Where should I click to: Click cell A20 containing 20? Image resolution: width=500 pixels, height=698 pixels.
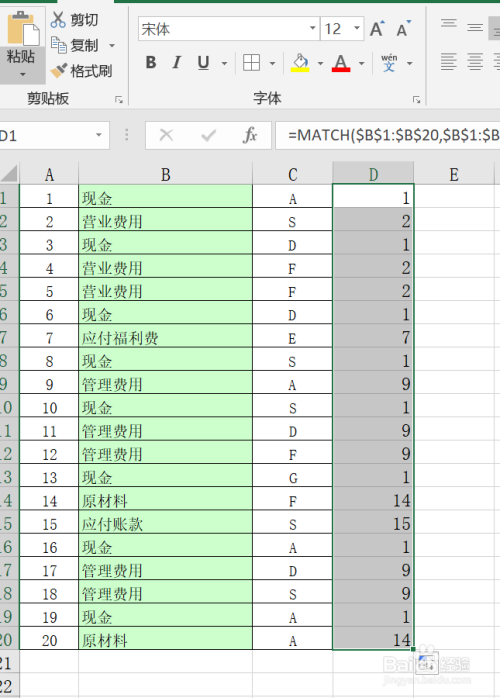[49, 640]
